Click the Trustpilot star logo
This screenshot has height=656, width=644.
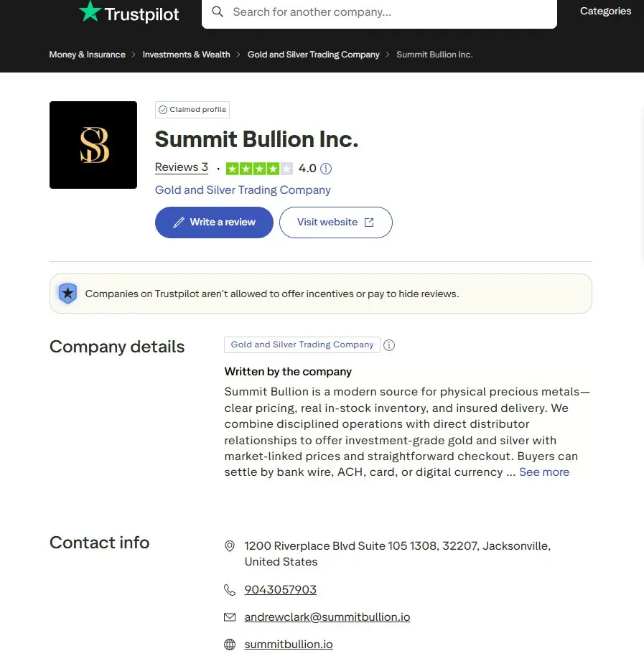[90, 11]
